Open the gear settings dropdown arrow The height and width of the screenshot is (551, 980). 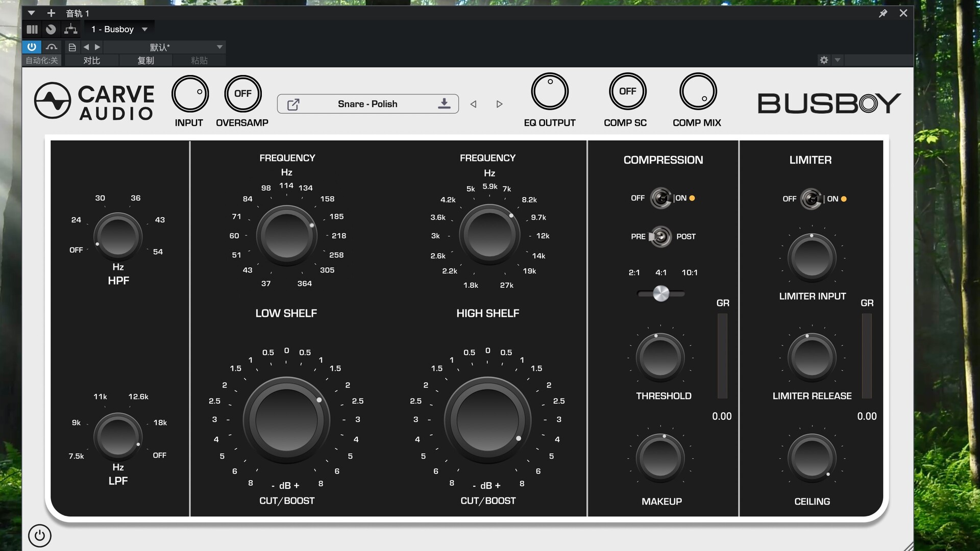pyautogui.click(x=838, y=60)
